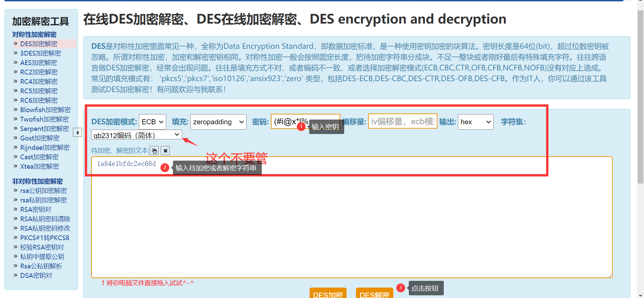
Task: Click the iv offset input field
Action: point(403,121)
